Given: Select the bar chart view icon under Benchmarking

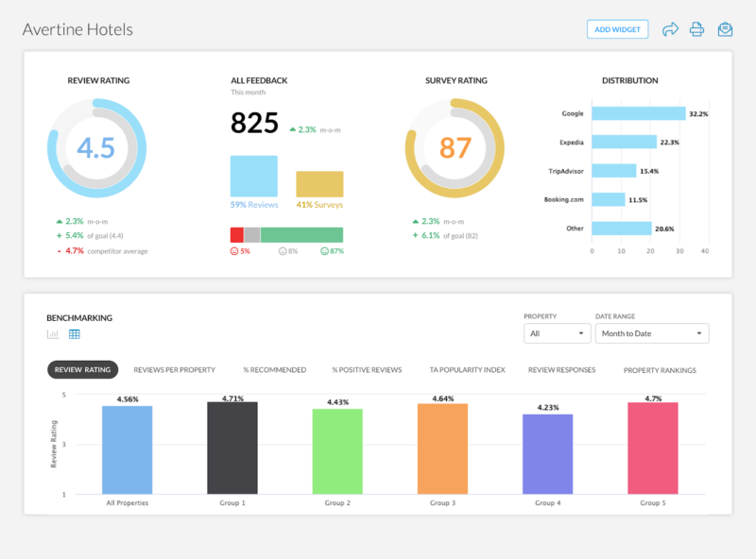Looking at the screenshot, I should coord(53,334).
